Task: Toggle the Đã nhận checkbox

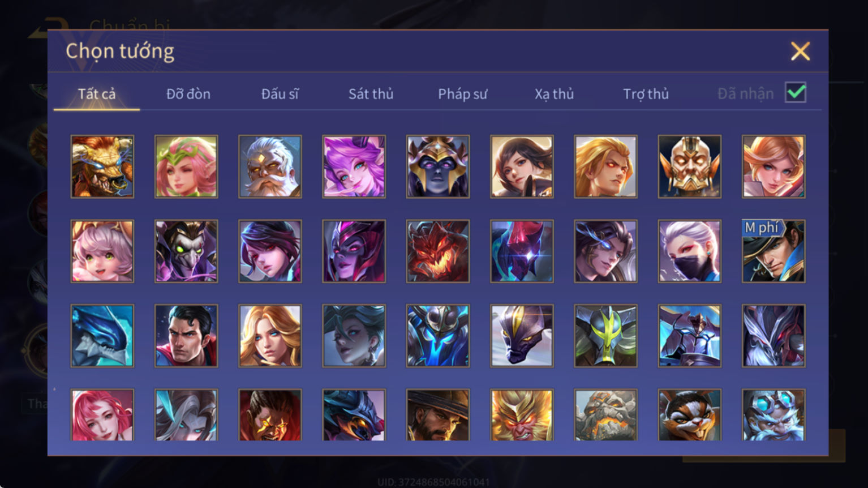Action: click(795, 92)
